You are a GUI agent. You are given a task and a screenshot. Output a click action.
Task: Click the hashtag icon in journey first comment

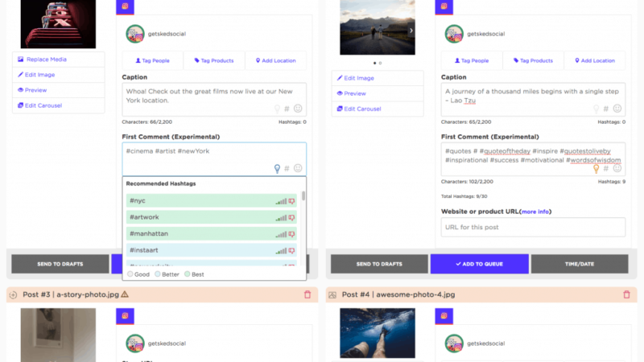tap(606, 168)
